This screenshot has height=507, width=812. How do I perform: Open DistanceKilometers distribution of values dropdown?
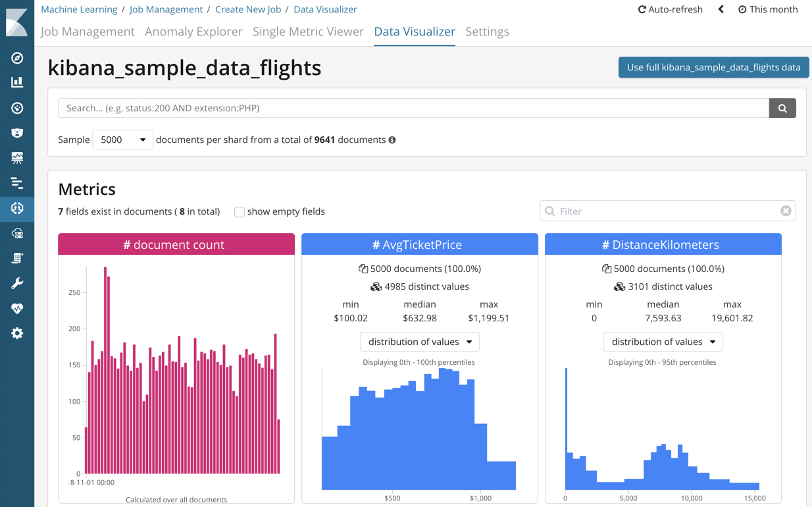tap(663, 342)
